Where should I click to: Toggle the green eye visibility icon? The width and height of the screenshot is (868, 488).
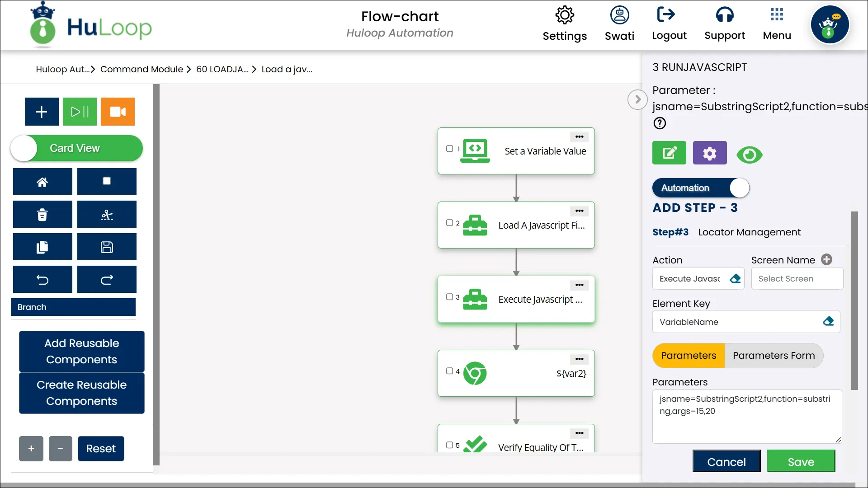pyautogui.click(x=749, y=155)
